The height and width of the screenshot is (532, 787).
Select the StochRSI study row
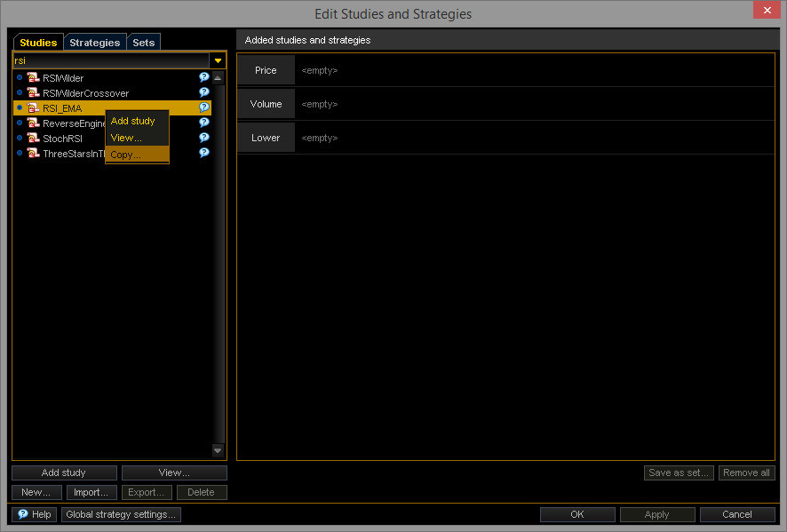coord(113,138)
